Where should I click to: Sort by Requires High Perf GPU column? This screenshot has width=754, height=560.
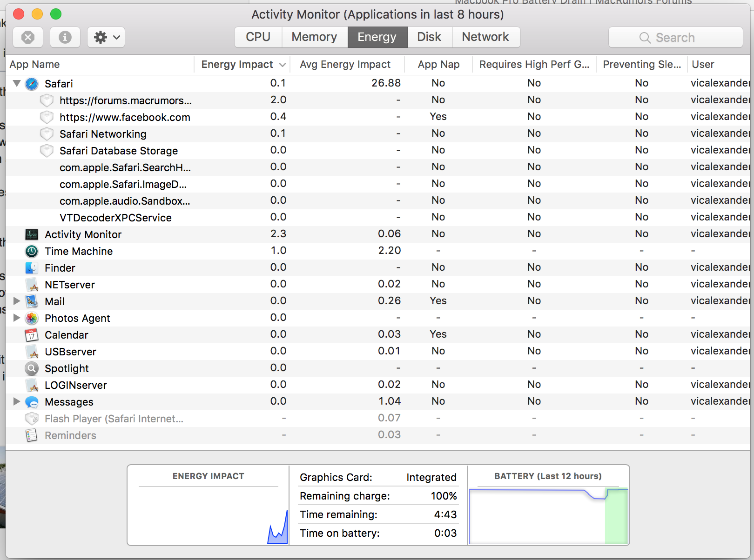pos(534,65)
